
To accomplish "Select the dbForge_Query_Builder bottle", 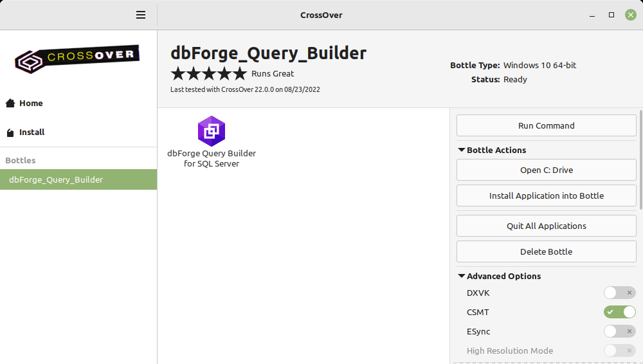I will coord(78,179).
